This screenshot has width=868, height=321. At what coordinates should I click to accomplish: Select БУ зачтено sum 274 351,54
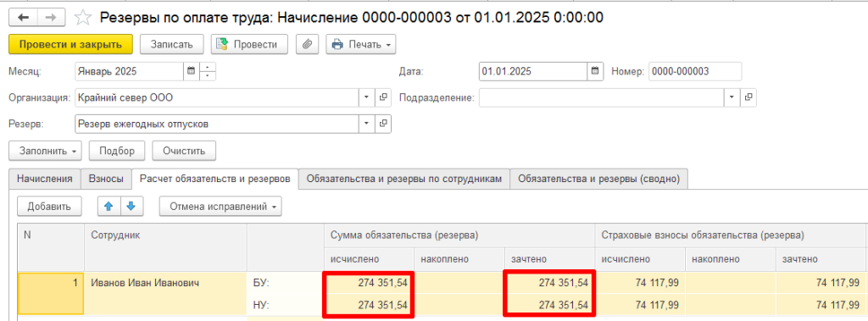click(x=549, y=283)
